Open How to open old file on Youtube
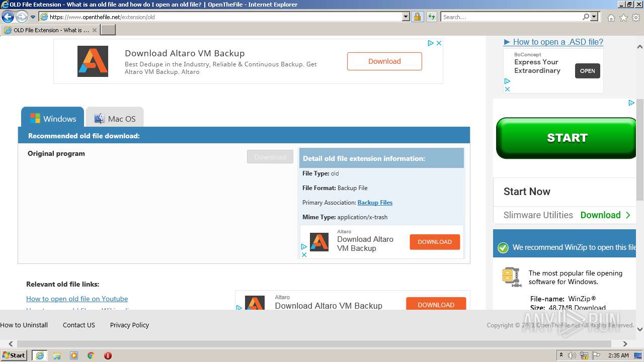644x362 pixels. coord(77,299)
